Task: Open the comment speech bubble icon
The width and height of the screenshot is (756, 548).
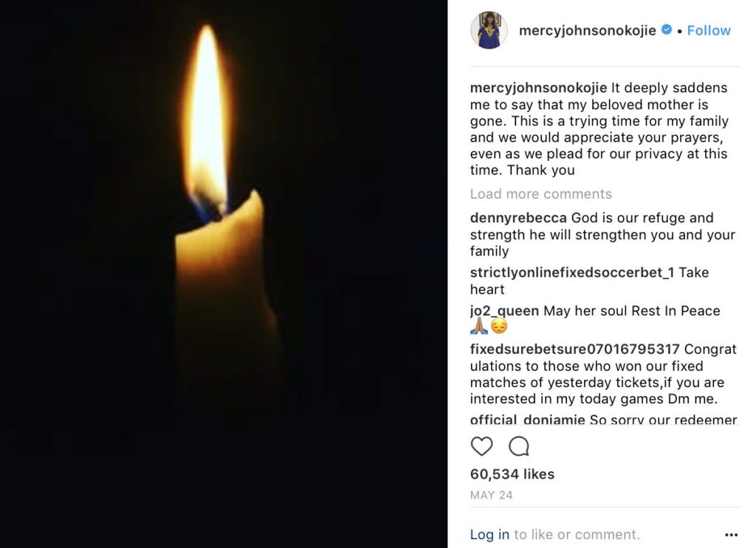Action: 519,446
